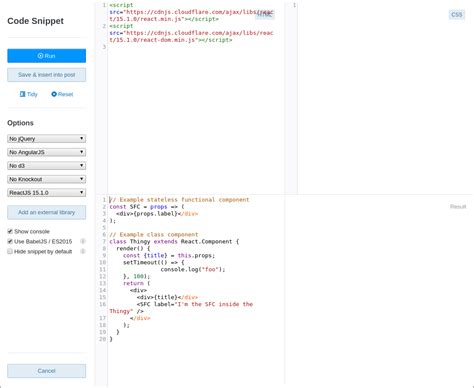
Task: Click the '}, 100);' line
Action: click(137, 276)
